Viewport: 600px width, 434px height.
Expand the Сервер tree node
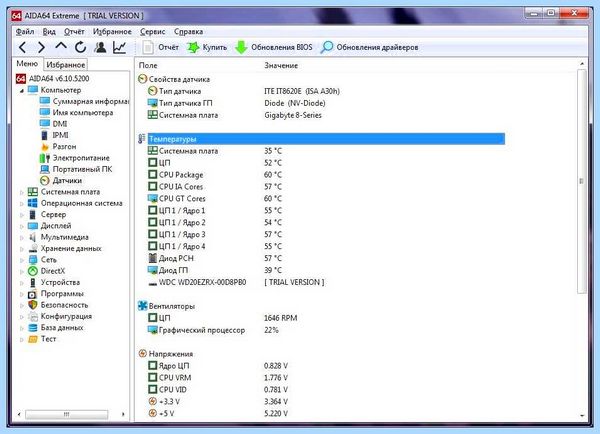tap(21, 215)
